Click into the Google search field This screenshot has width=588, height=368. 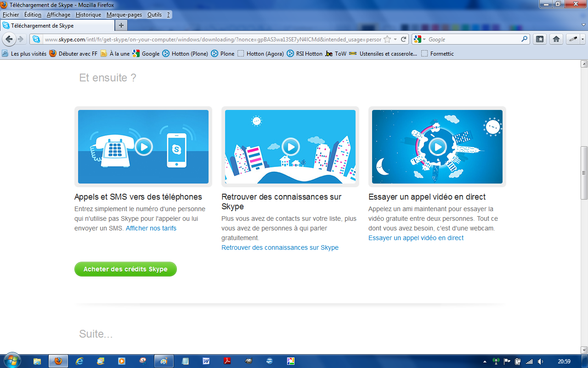pyautogui.click(x=473, y=39)
